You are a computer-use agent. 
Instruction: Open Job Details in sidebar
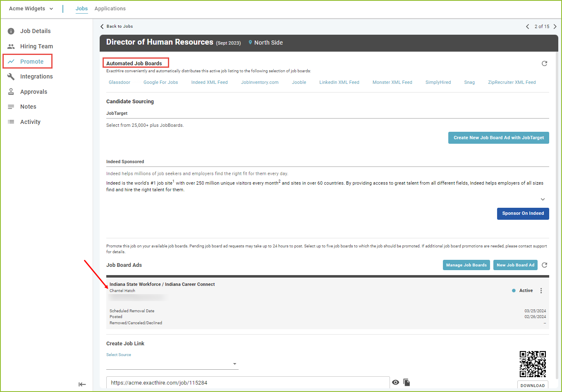(35, 31)
